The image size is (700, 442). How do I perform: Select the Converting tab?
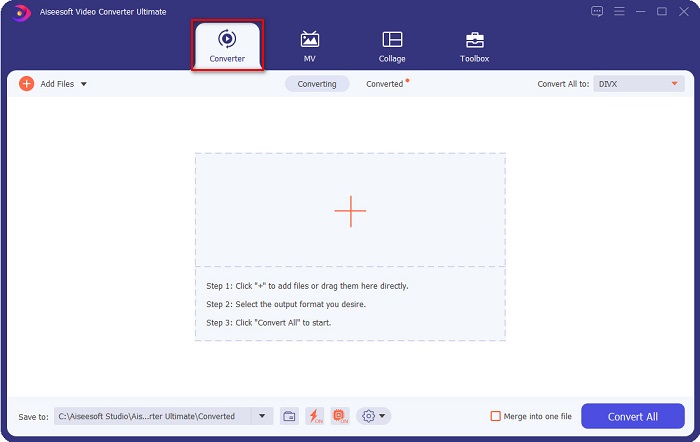point(317,84)
